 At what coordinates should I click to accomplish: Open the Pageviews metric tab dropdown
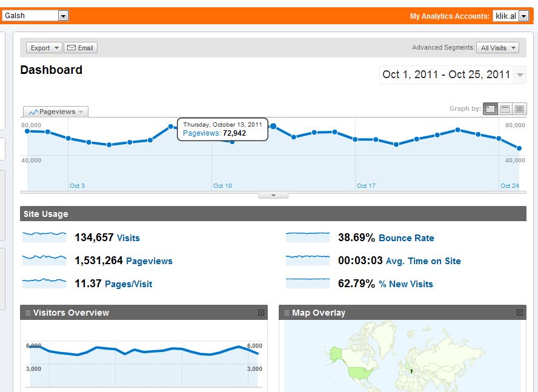[x=56, y=111]
